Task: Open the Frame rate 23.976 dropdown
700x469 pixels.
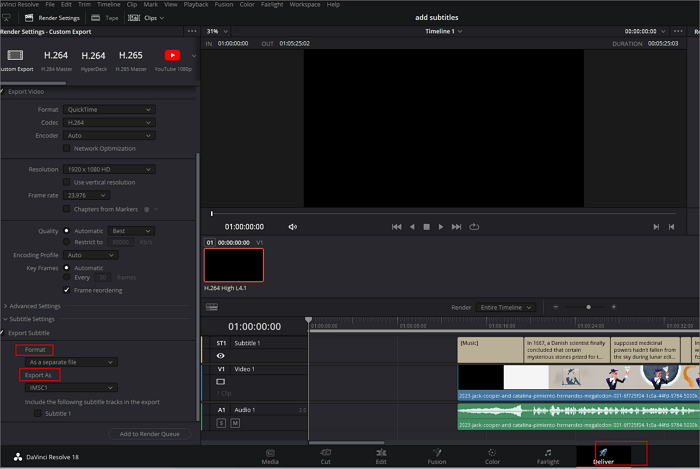Action: click(x=87, y=195)
